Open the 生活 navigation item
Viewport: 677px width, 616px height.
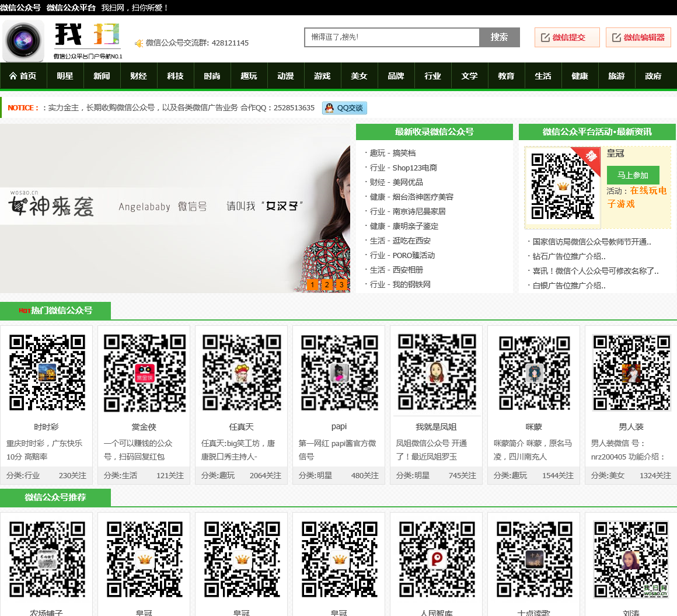pyautogui.click(x=543, y=76)
